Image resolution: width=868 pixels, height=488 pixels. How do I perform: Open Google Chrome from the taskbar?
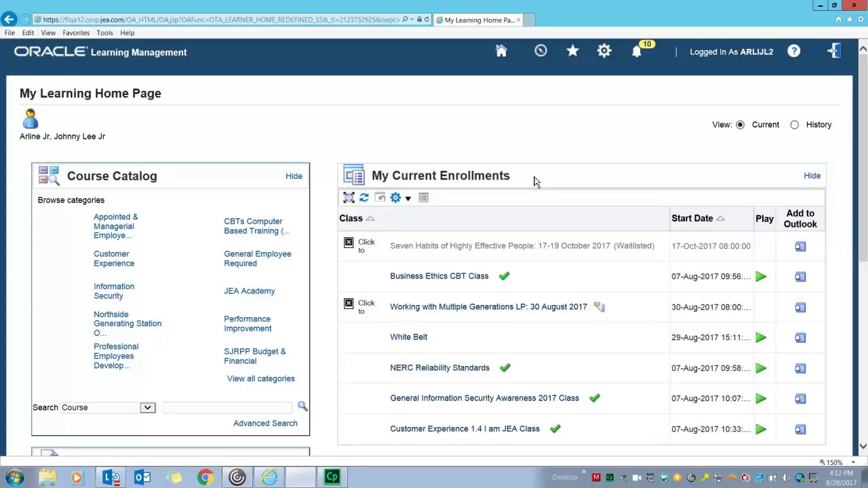click(x=205, y=477)
